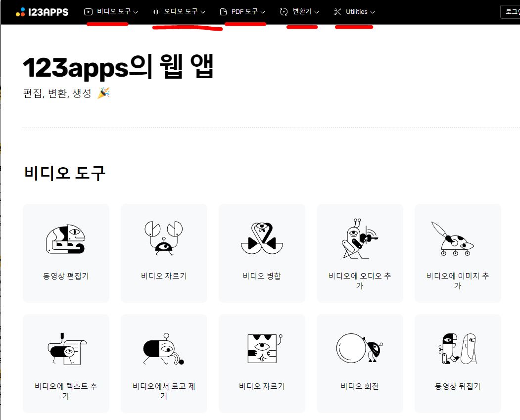The image size is (520, 420).
Task: Click the 비디오 자르기 label under the crab
Action: coord(164,276)
